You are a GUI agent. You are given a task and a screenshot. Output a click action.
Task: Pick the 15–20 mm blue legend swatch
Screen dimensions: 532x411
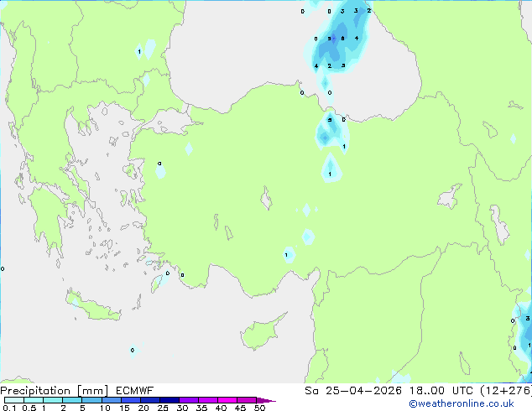coord(130,400)
